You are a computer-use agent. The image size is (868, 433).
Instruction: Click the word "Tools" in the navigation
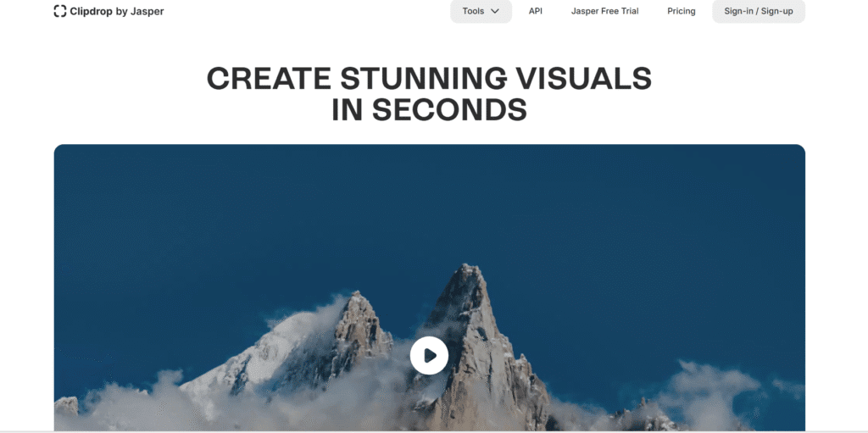click(x=473, y=11)
